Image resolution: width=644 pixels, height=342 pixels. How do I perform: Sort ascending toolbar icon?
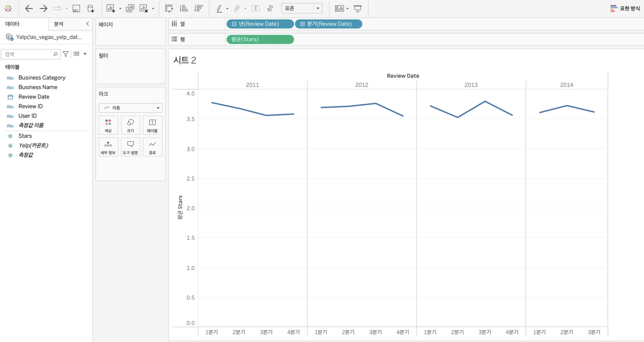pos(184,9)
